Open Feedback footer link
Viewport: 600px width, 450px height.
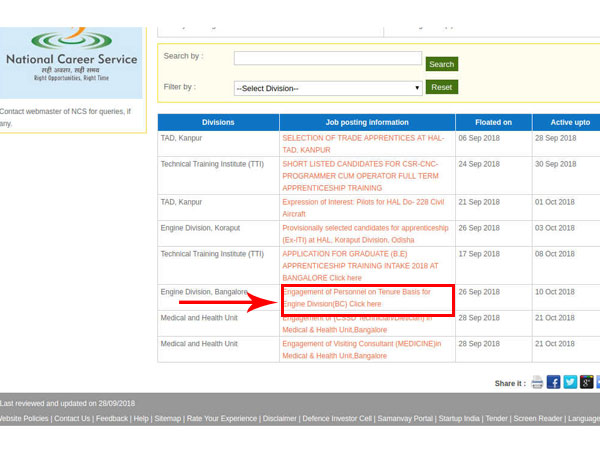112,419
